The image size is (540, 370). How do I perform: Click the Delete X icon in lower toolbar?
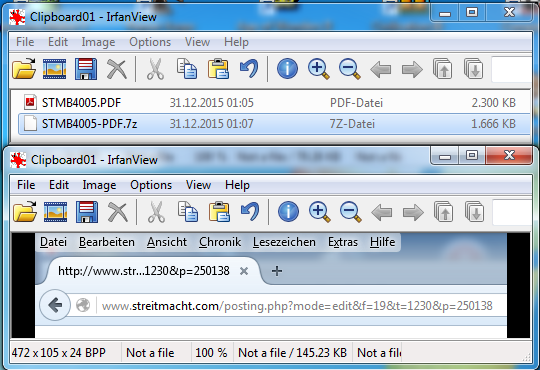tap(118, 212)
